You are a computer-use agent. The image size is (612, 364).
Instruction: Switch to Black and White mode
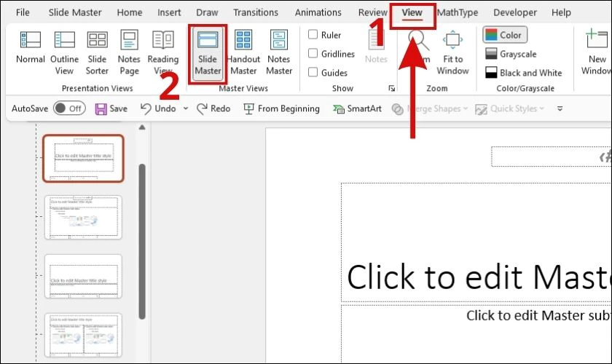click(524, 73)
